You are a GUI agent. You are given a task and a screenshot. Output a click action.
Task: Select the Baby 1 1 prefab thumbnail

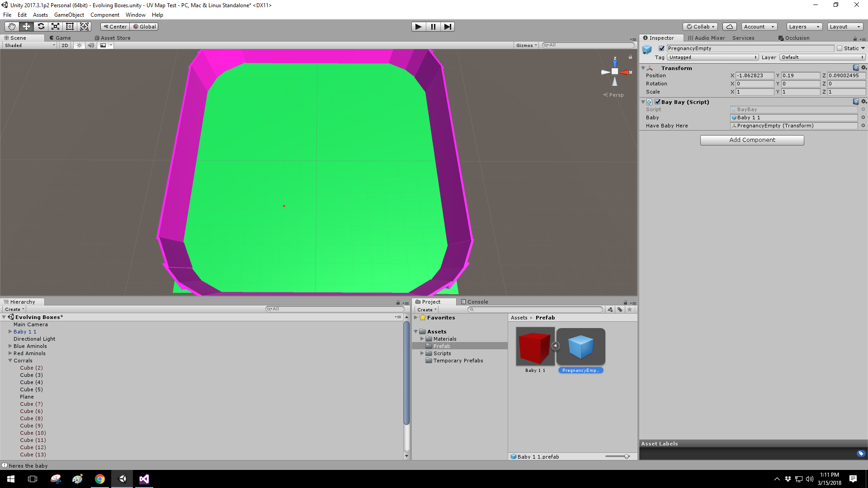[x=535, y=347]
